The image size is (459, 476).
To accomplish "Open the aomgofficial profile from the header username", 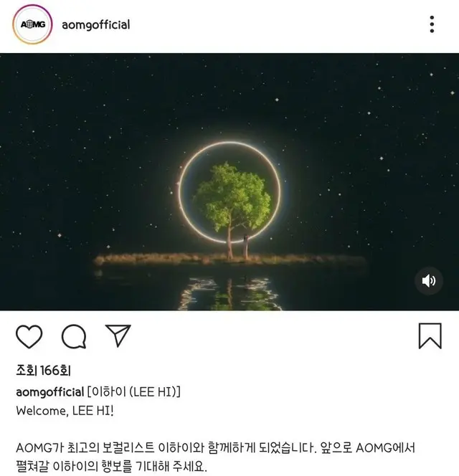I will tap(95, 24).
